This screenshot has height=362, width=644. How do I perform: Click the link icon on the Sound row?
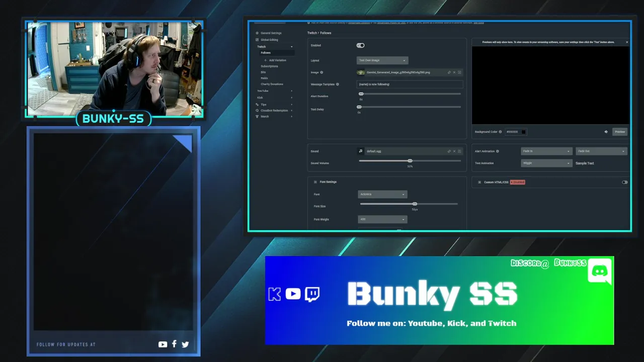click(x=449, y=151)
